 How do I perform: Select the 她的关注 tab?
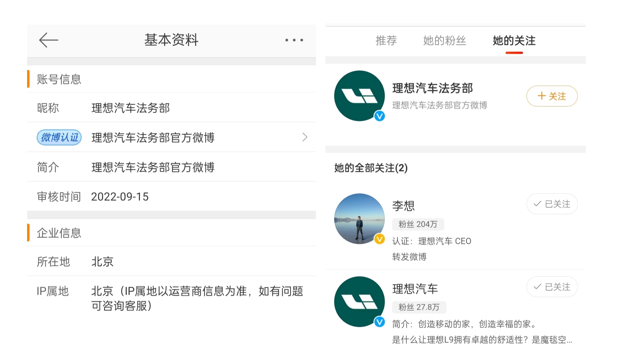point(514,41)
